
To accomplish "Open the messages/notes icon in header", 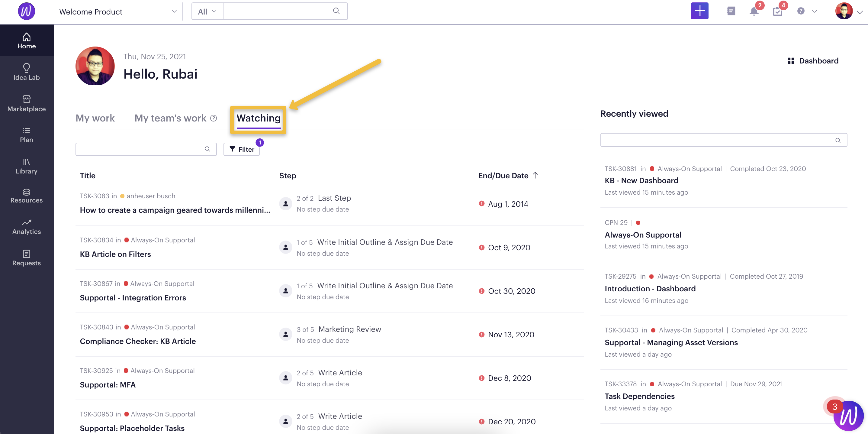I will tap(731, 11).
